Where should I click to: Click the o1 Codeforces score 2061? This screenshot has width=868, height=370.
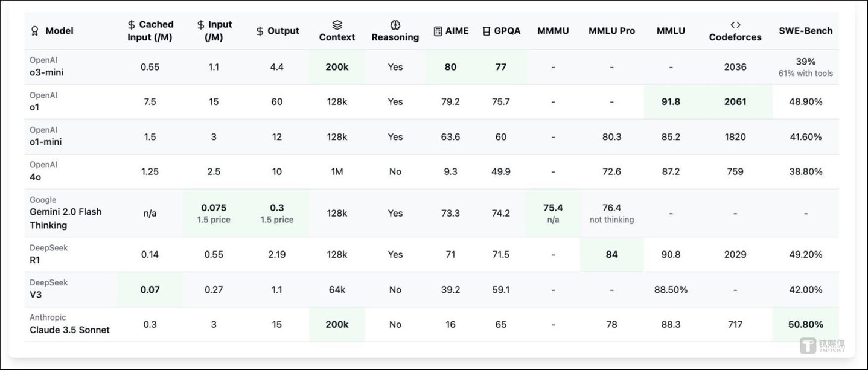pyautogui.click(x=735, y=102)
